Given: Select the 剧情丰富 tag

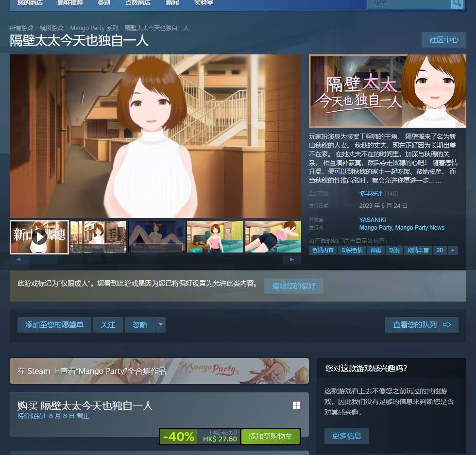Looking at the screenshot, I should pos(418,251).
